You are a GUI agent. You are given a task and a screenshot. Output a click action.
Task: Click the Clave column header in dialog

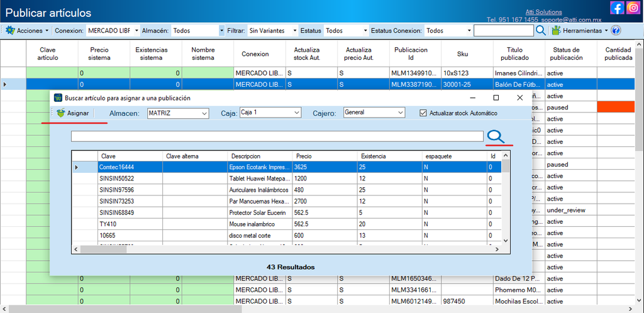[130, 156]
